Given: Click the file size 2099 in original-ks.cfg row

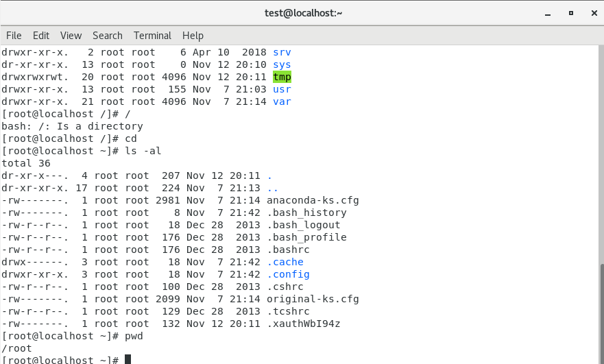Looking at the screenshot, I should [x=167, y=299].
